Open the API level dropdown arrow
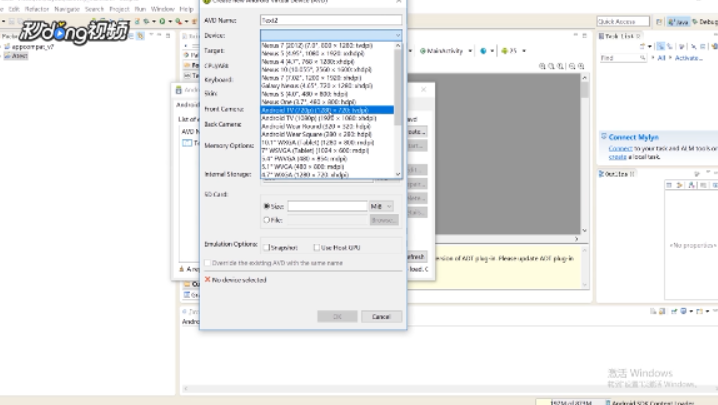The image size is (718, 405). pyautogui.click(x=524, y=51)
